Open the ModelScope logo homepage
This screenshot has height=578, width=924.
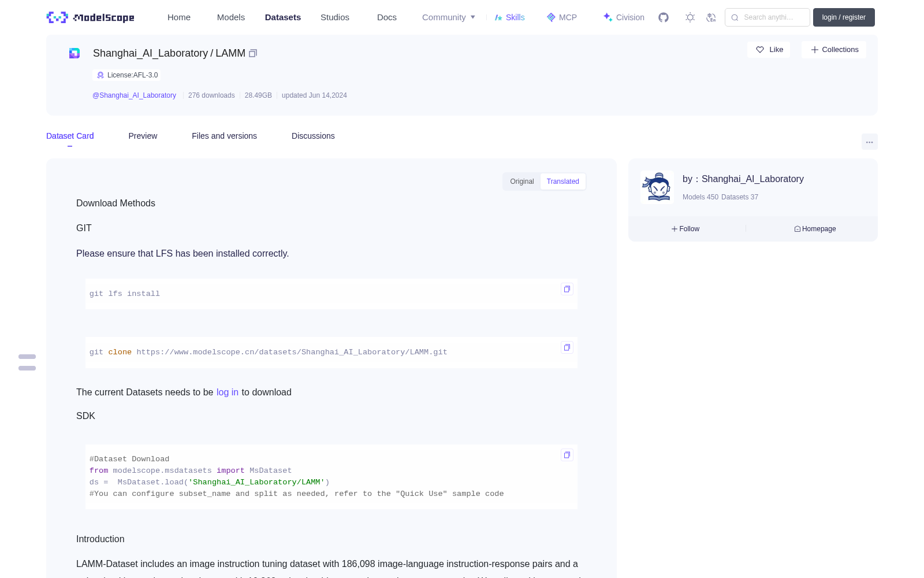[x=91, y=17]
